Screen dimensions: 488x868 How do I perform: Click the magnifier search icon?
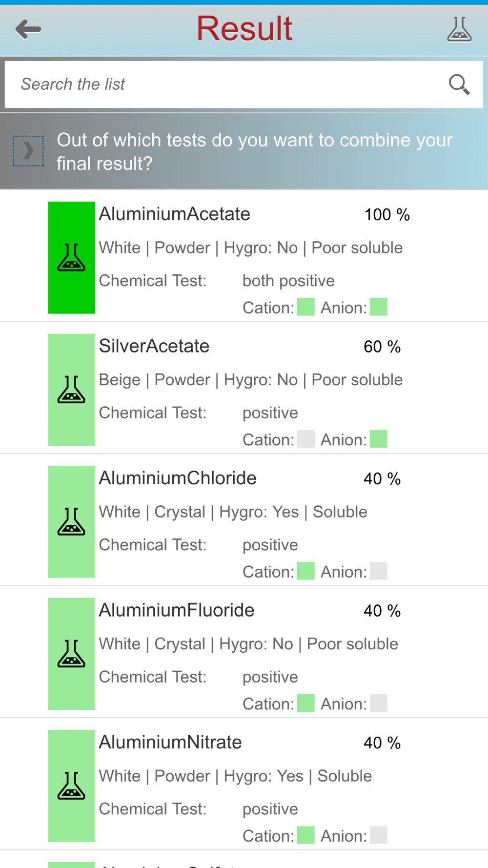click(459, 84)
